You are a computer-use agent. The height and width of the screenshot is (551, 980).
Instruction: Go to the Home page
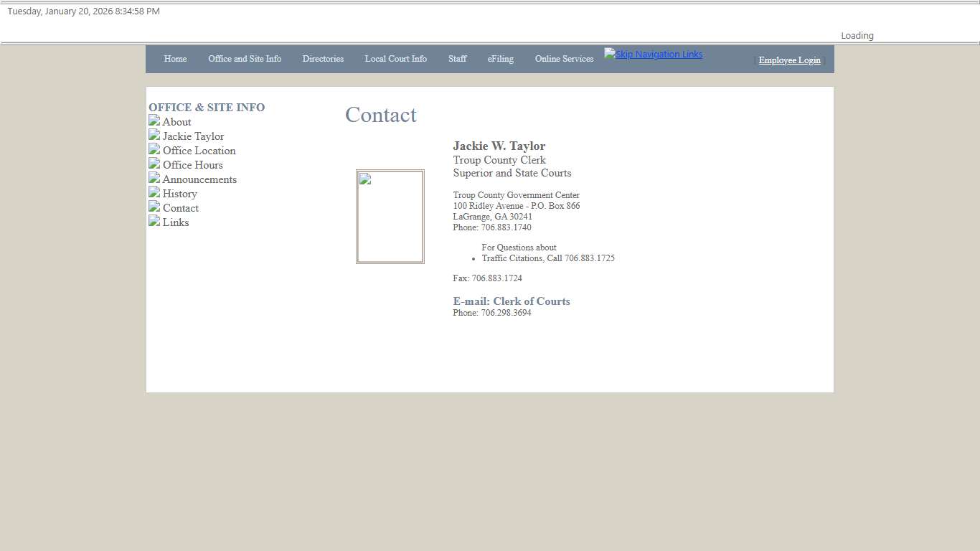click(175, 59)
